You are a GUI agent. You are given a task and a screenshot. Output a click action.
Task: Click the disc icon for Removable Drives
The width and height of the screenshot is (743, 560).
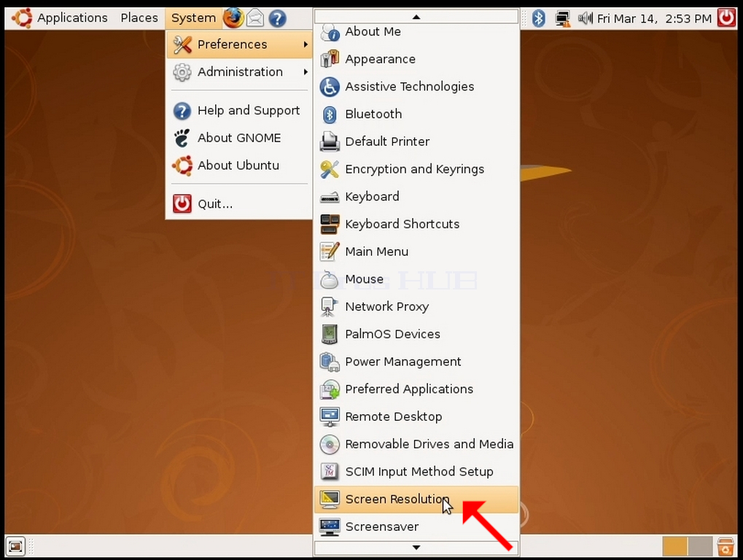coord(330,444)
